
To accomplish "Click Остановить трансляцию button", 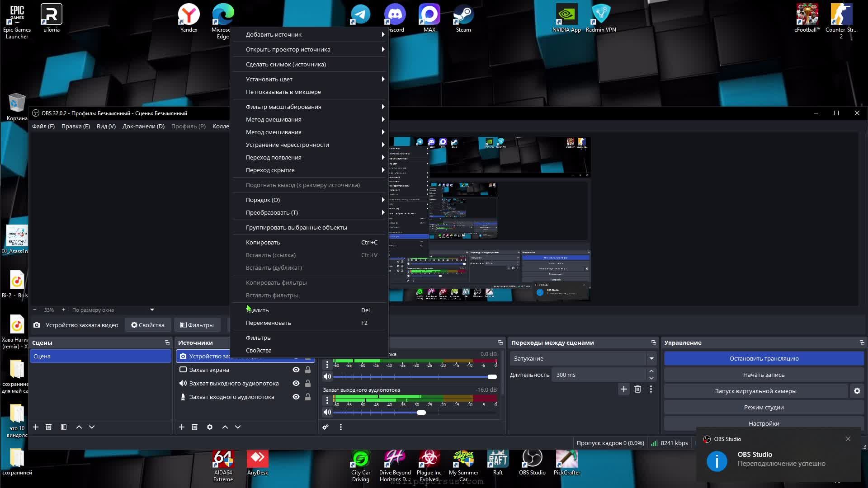I will tap(764, 358).
